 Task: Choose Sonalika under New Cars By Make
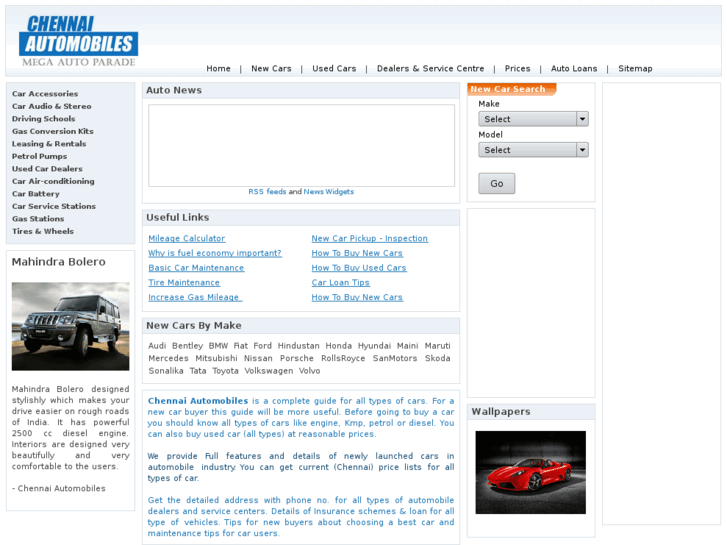pos(166,371)
